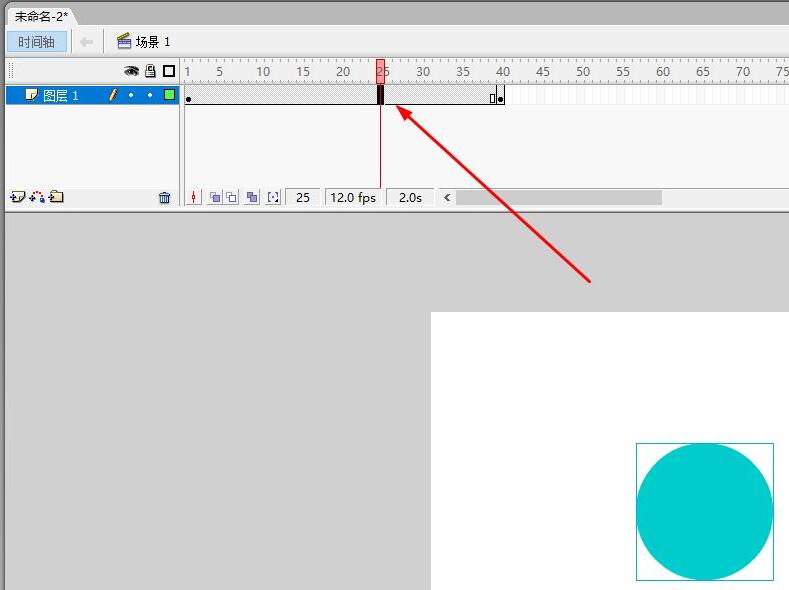Click the Add Motion Guide icon
This screenshot has width=789, height=590.
(37, 197)
